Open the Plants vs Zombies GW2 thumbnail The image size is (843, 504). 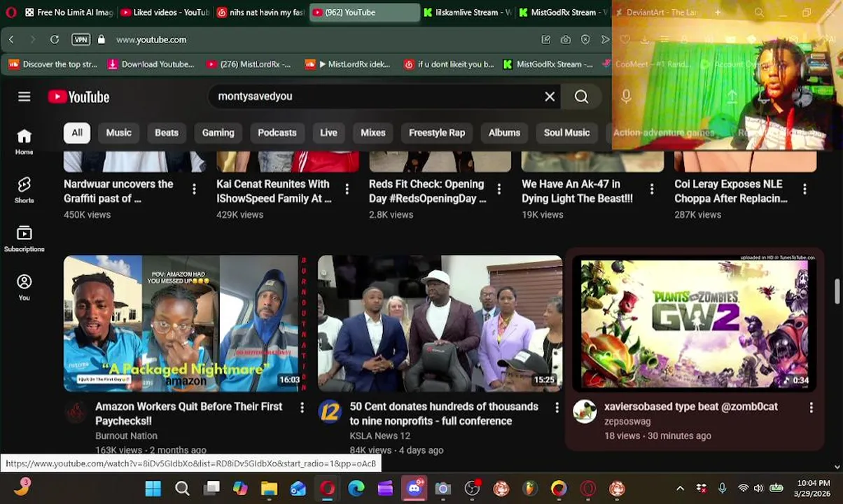tap(694, 323)
